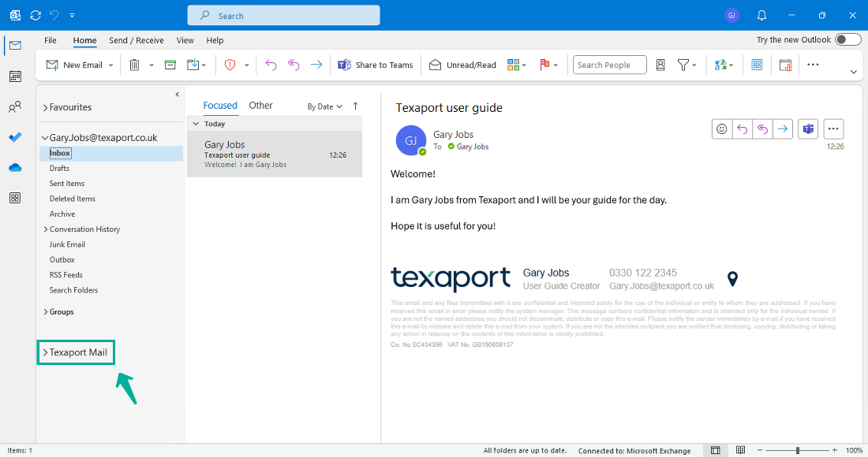The width and height of the screenshot is (868, 458).
Task: Flag the message with the red flag icon
Action: (x=544, y=65)
